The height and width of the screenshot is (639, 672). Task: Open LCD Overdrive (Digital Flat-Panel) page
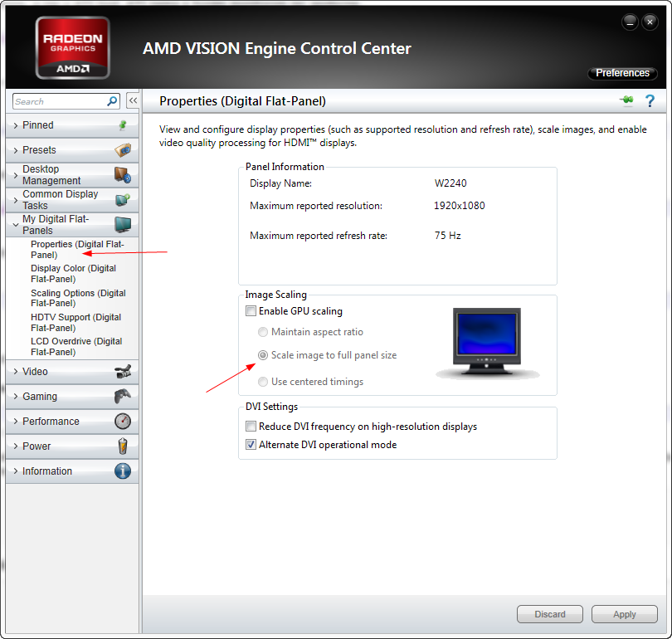click(x=76, y=346)
